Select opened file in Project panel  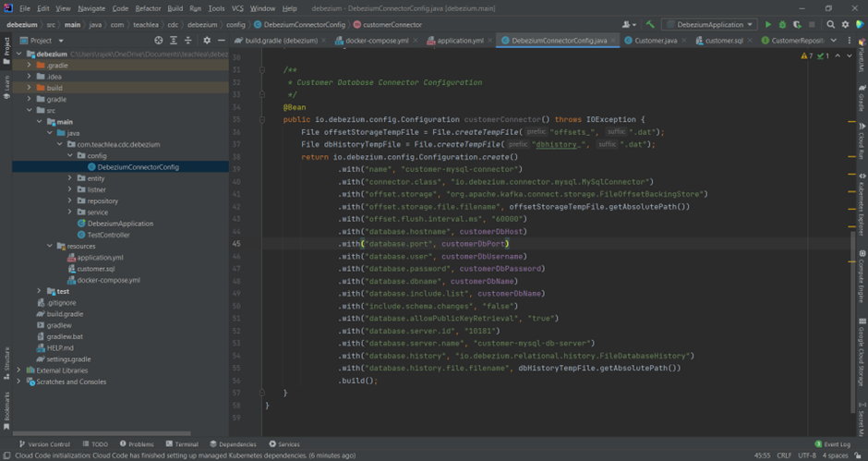[x=158, y=41]
